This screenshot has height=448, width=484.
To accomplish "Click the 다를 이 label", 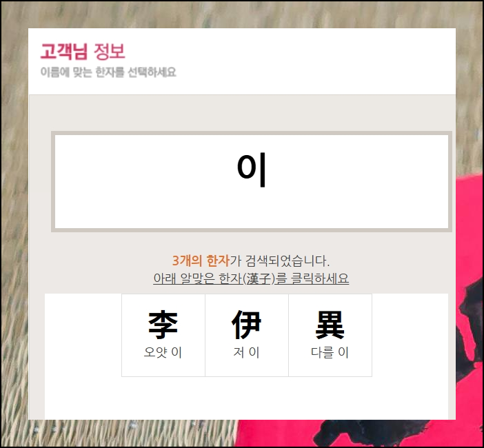I will coord(330,352).
